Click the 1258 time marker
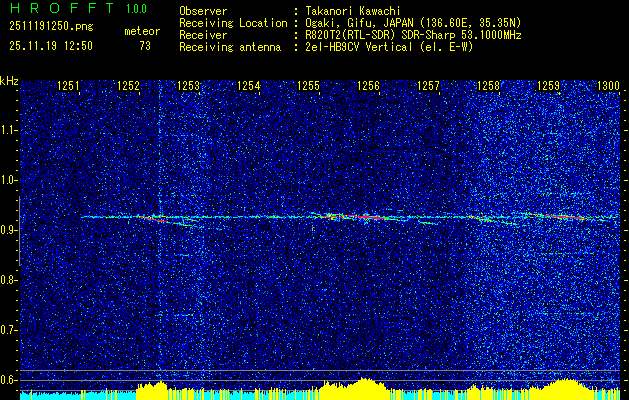Screen dimensions: 629x400 tap(489, 85)
